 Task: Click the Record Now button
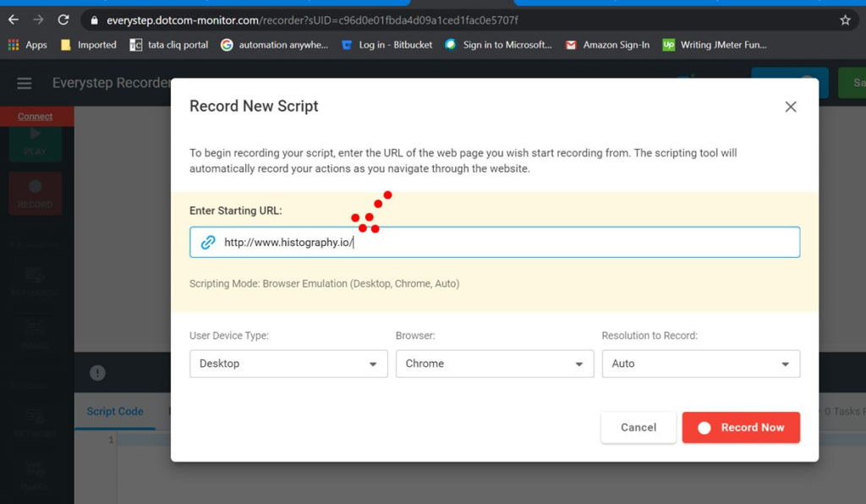click(x=741, y=427)
